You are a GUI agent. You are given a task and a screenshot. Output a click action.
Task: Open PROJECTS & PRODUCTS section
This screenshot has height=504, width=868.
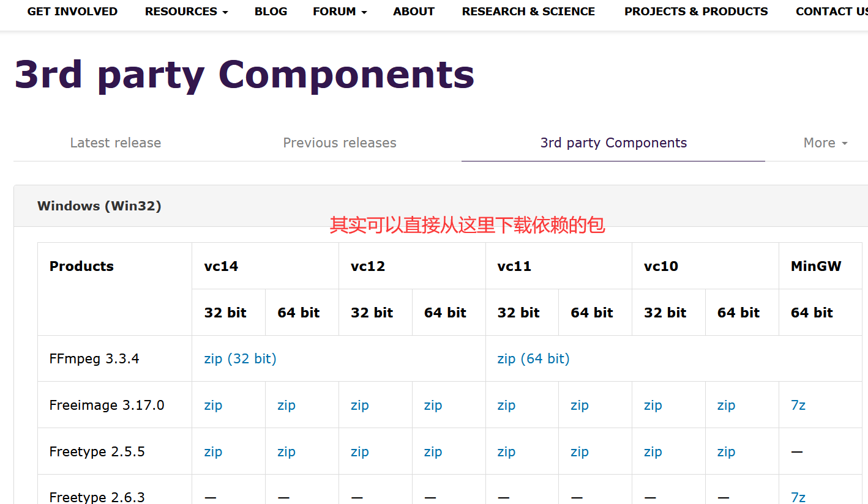click(696, 12)
